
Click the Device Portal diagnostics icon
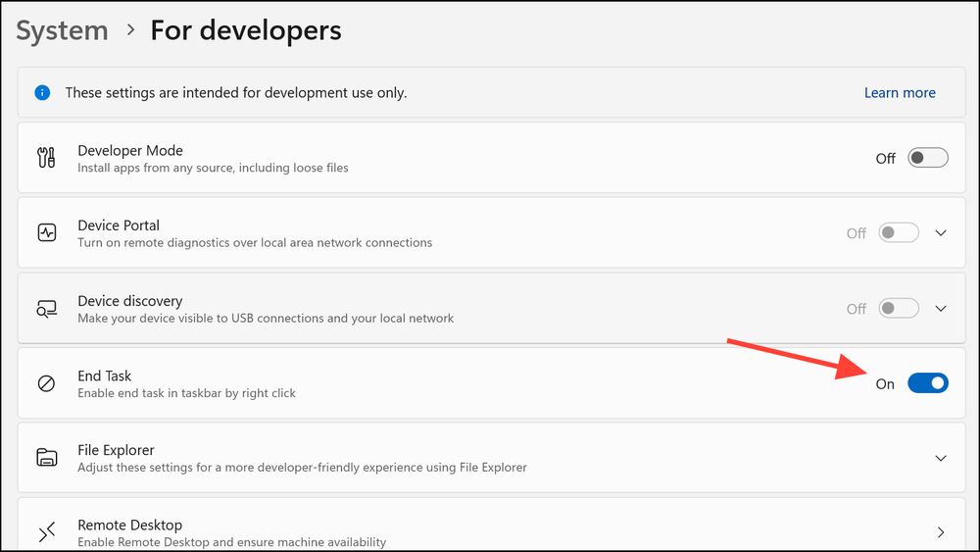tap(46, 233)
